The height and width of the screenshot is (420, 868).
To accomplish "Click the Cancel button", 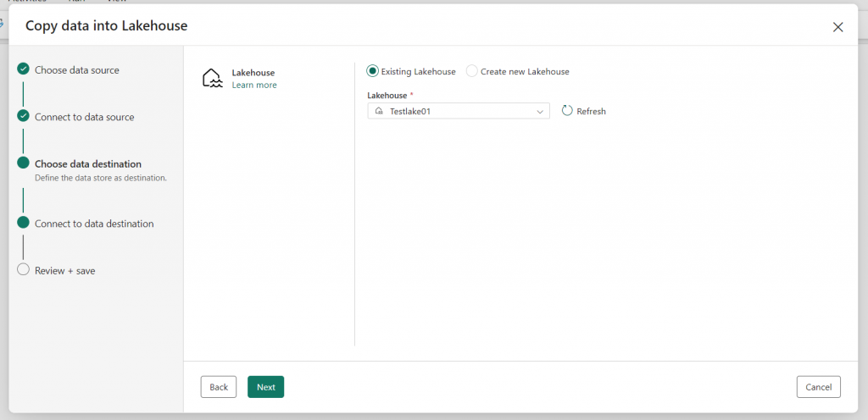I will [819, 387].
